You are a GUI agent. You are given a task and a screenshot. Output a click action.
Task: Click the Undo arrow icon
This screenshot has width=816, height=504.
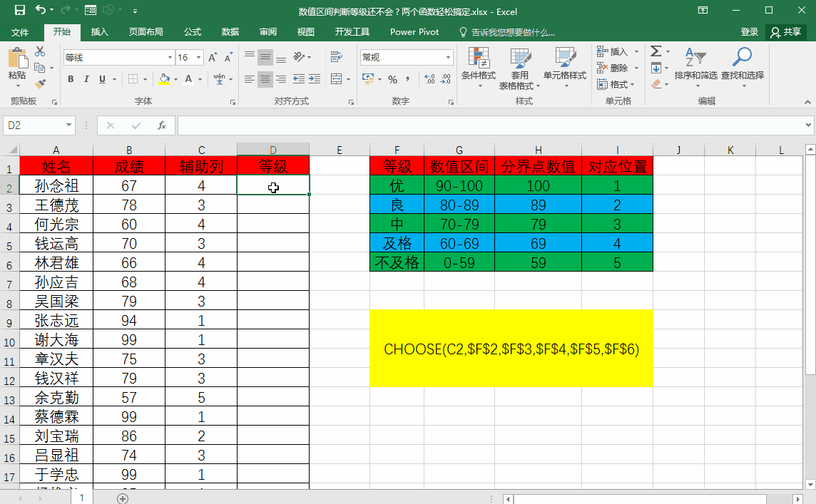click(x=41, y=10)
